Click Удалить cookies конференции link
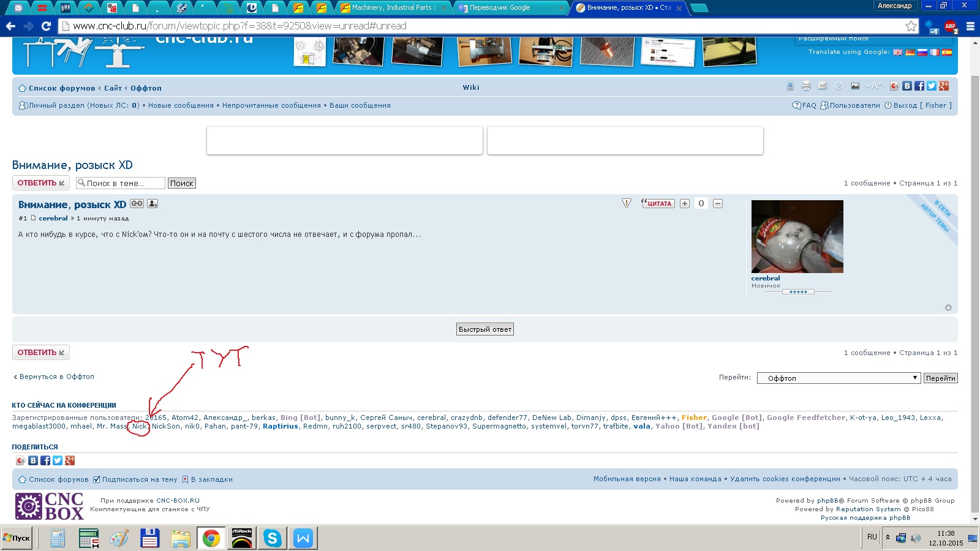 pyautogui.click(x=785, y=479)
